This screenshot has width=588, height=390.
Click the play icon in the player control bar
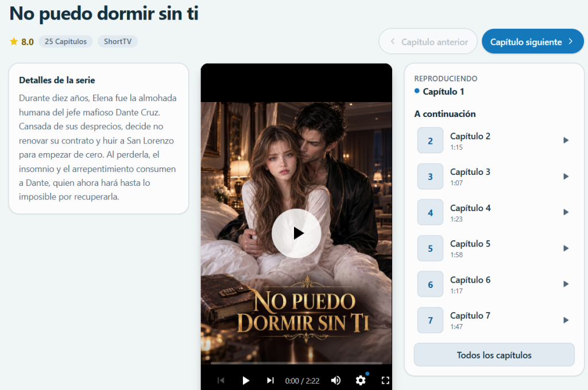[246, 381]
